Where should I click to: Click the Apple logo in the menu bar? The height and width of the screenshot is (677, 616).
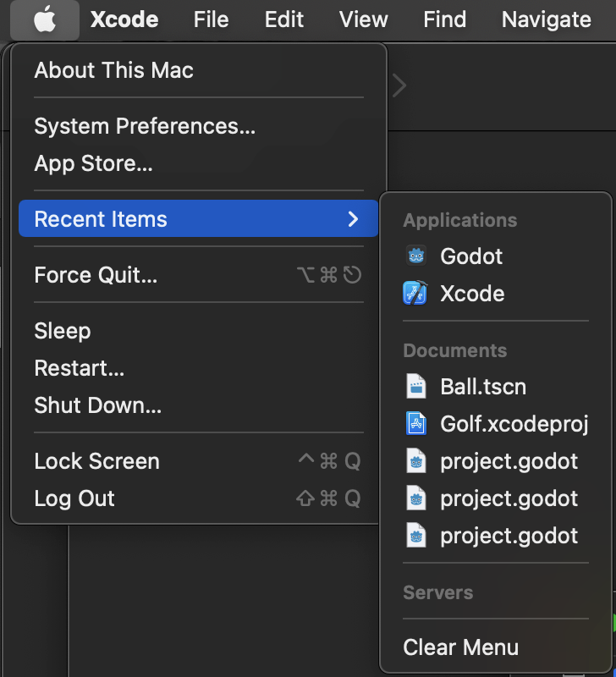tap(44, 20)
